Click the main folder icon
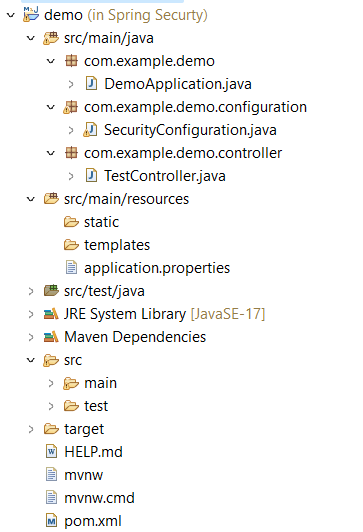The height and width of the screenshot is (532, 363). 71,383
